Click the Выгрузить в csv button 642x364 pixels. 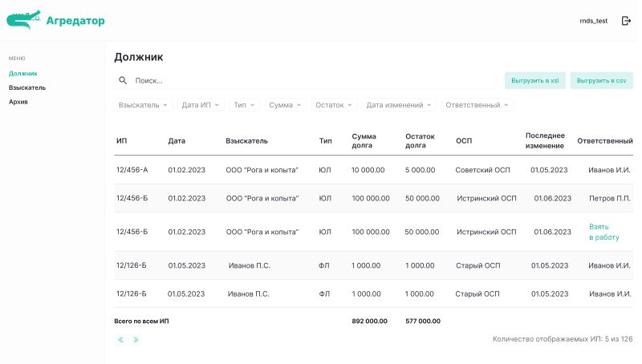[x=601, y=80]
